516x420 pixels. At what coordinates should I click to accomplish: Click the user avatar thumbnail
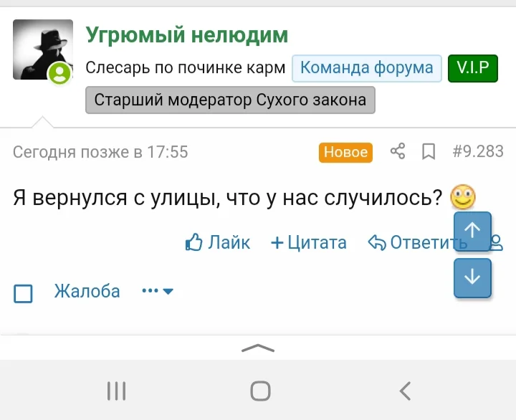[x=42, y=48]
